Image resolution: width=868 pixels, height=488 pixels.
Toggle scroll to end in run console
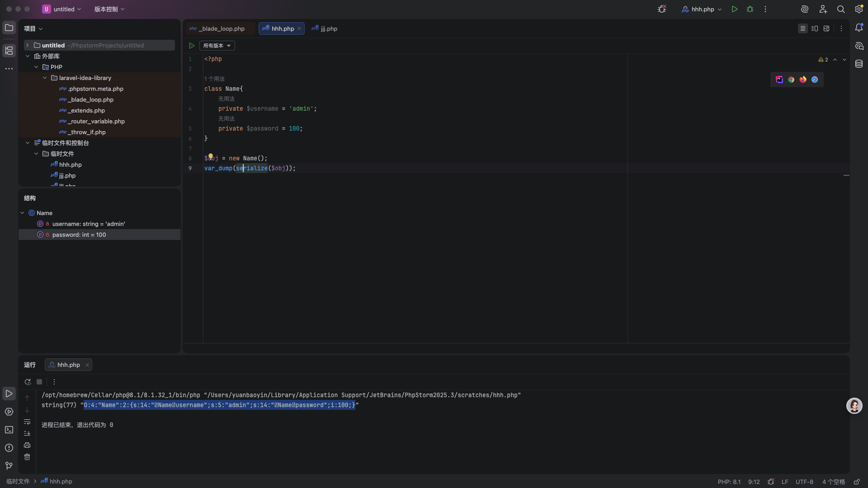27,433
